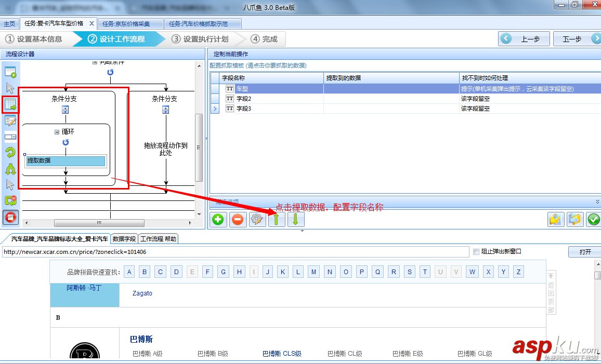Go to step 1 设置基本信息

tap(34, 39)
